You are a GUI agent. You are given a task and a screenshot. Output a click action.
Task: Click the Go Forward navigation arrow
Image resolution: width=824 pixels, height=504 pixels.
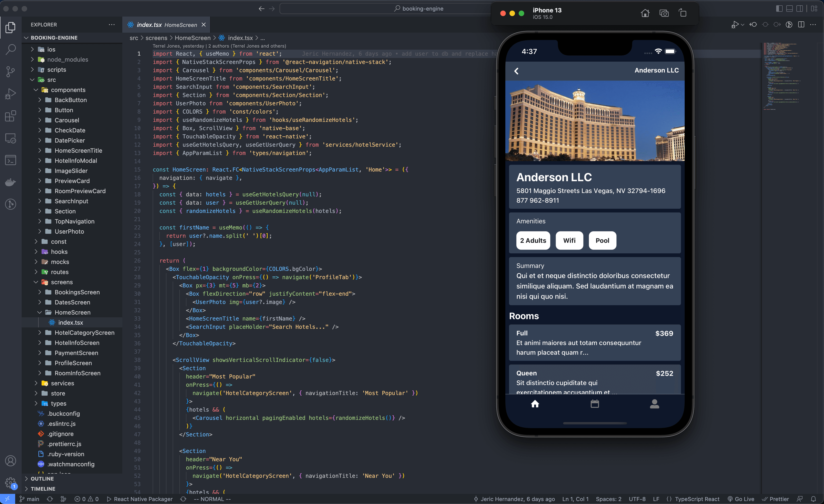pos(272,9)
